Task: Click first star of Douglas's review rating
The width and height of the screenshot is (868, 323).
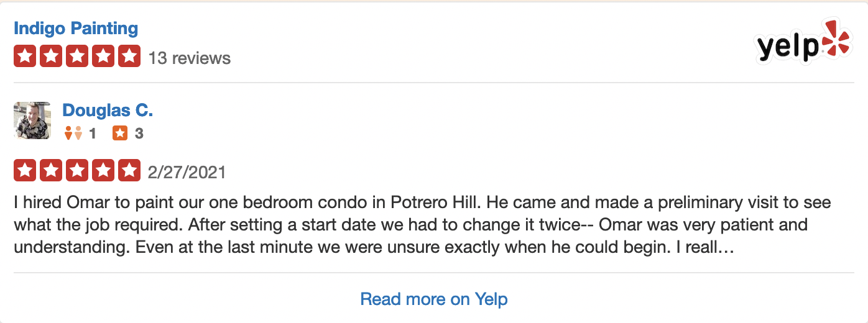Action: (x=24, y=170)
